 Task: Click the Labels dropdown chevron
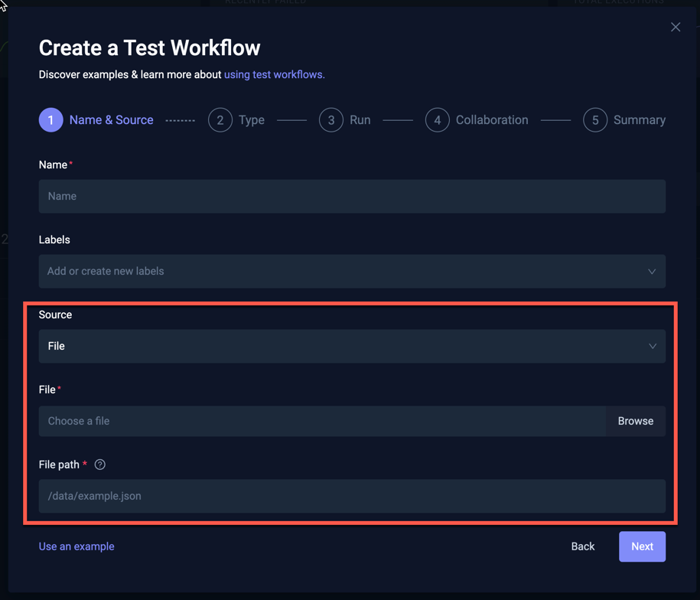click(652, 271)
